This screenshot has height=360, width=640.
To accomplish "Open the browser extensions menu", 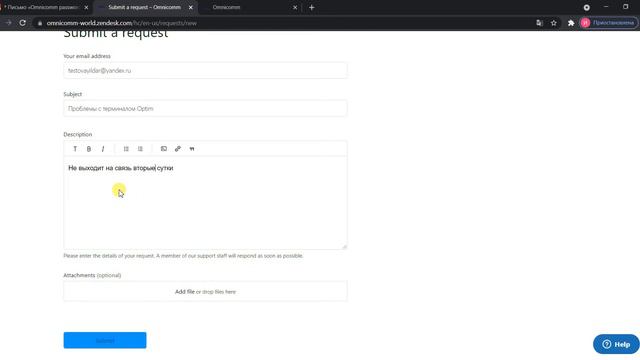I will click(x=571, y=23).
